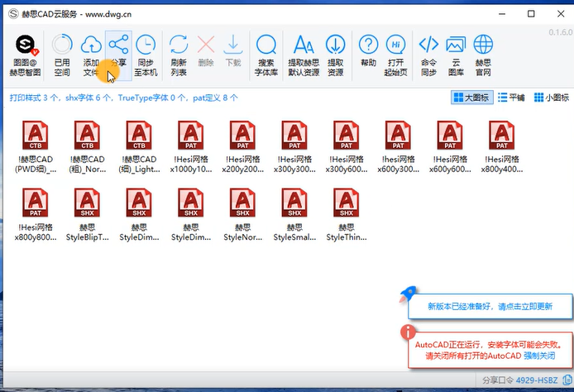Screen dimensions: 574x392
Task: Click the 强制关闭 force close link
Action: [539, 356]
